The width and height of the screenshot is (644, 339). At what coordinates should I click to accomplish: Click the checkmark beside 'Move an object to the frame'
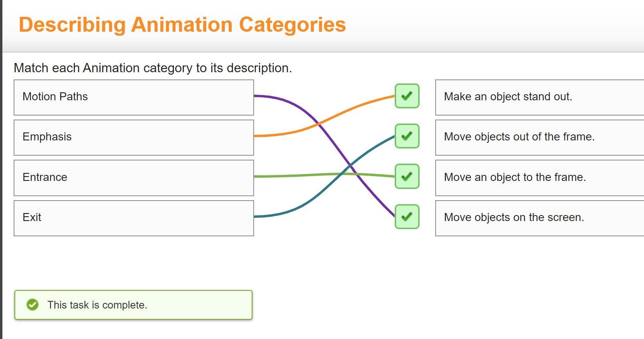(407, 176)
